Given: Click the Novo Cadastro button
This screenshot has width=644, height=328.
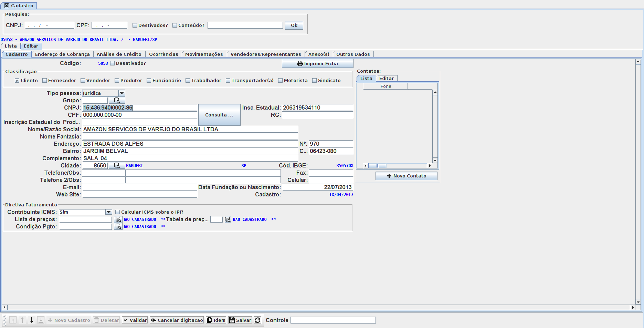Looking at the screenshot, I should tap(69, 320).
